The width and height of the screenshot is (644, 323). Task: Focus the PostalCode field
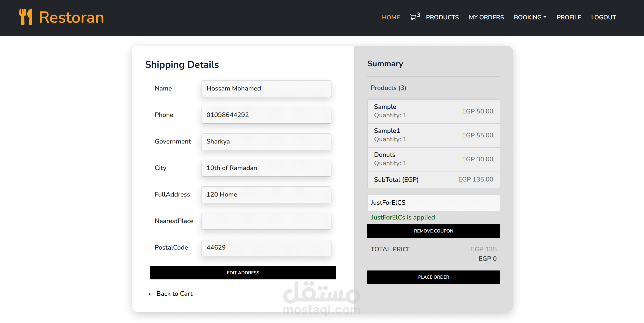(x=266, y=248)
